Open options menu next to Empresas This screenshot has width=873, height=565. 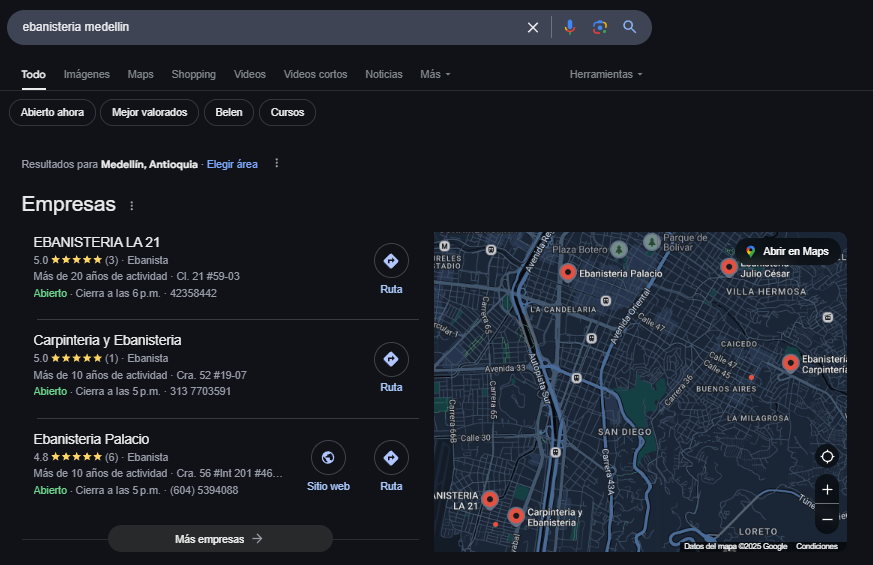(131, 206)
